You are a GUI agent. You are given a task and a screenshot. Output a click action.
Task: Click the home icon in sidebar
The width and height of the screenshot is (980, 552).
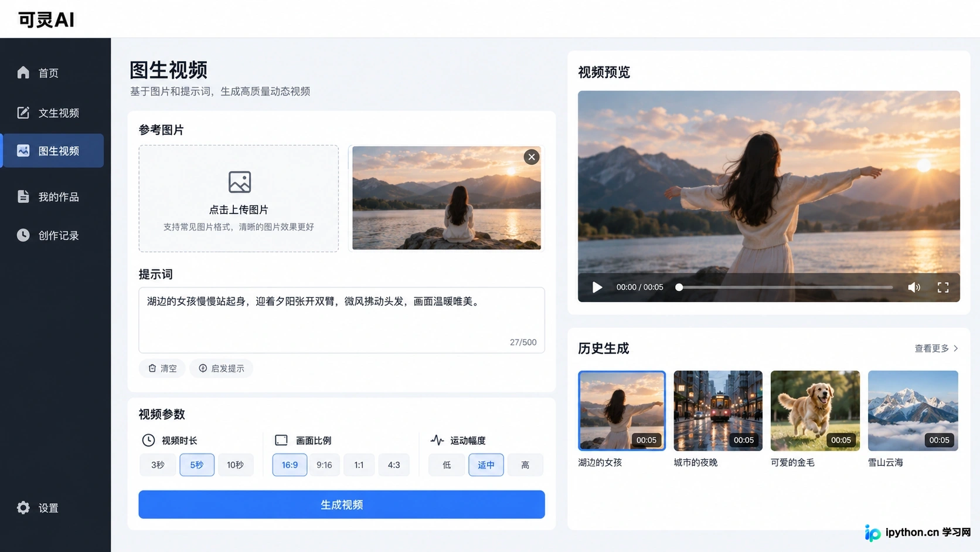[x=23, y=72]
